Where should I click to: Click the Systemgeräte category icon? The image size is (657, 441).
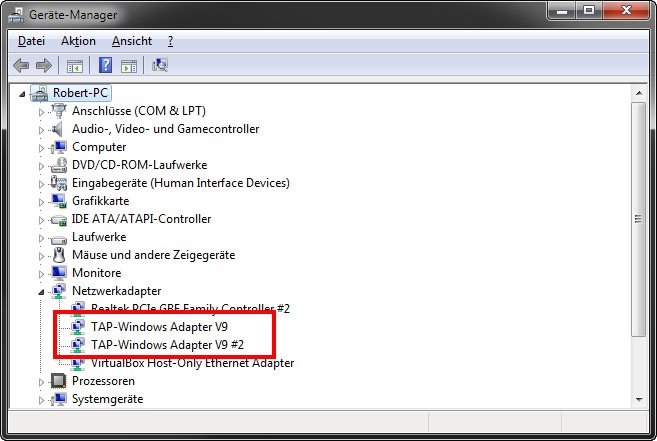click(59, 399)
